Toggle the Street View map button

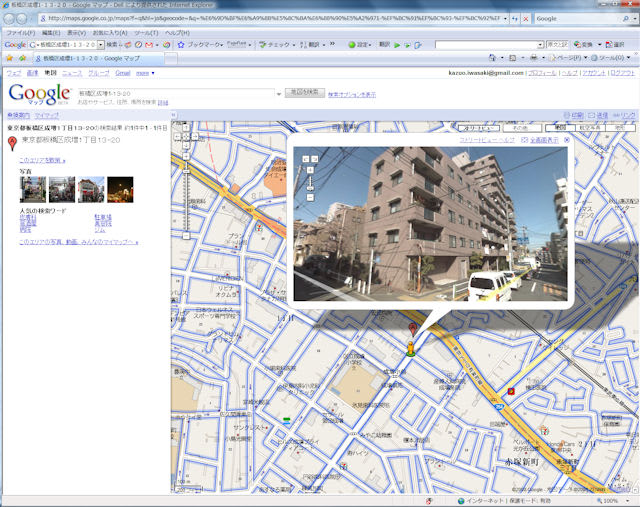(x=479, y=128)
